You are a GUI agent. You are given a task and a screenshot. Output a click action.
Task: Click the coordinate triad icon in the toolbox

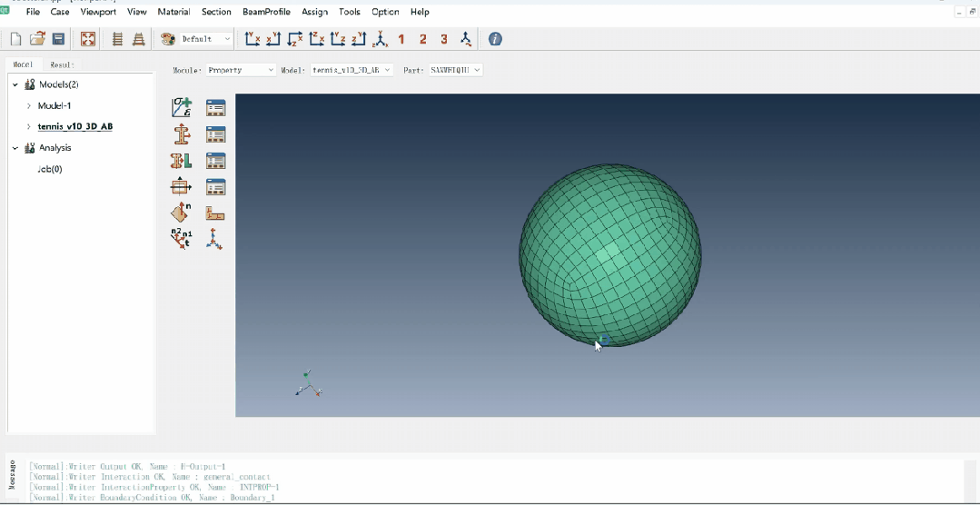(214, 240)
